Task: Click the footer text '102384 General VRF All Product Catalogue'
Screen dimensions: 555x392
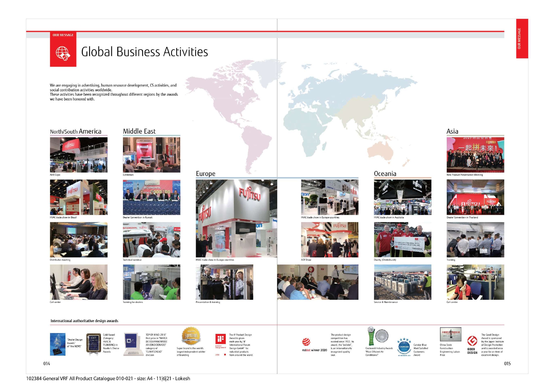Action: (x=71, y=378)
